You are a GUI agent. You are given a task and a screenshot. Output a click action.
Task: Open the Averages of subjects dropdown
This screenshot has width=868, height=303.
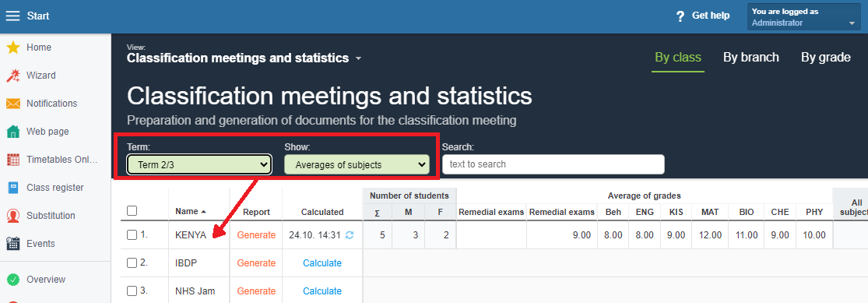(357, 164)
